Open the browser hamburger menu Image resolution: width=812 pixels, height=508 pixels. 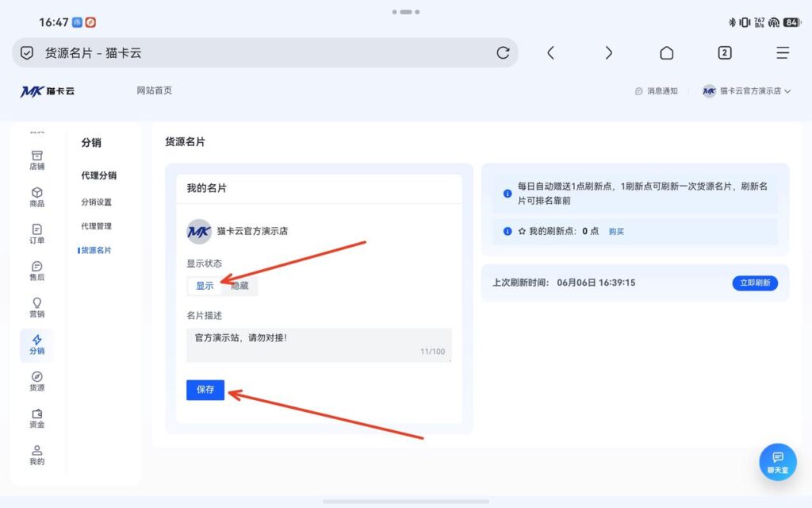(x=783, y=53)
